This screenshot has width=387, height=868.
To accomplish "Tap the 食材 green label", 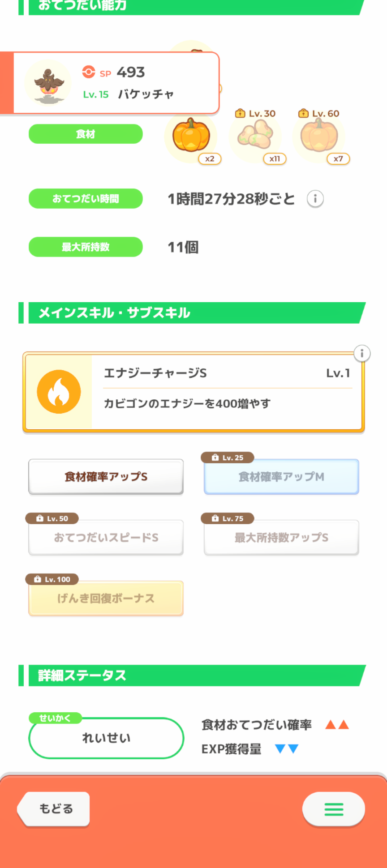I will 86,134.
